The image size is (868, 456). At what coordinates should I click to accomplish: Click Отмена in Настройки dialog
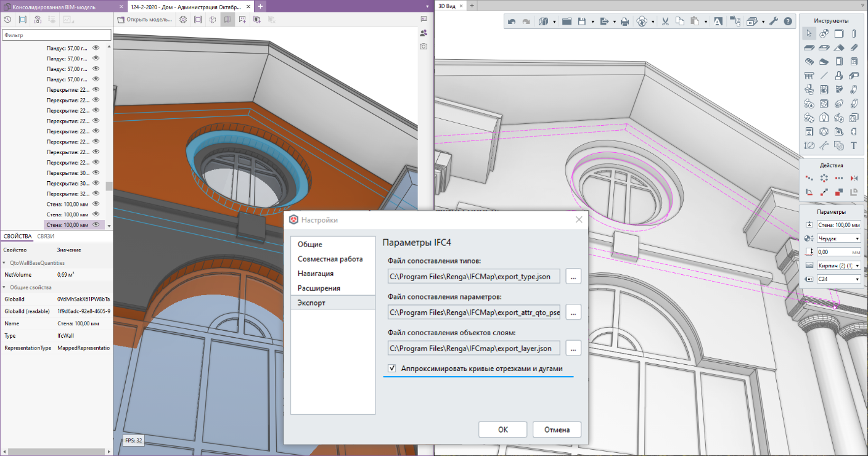(557, 430)
